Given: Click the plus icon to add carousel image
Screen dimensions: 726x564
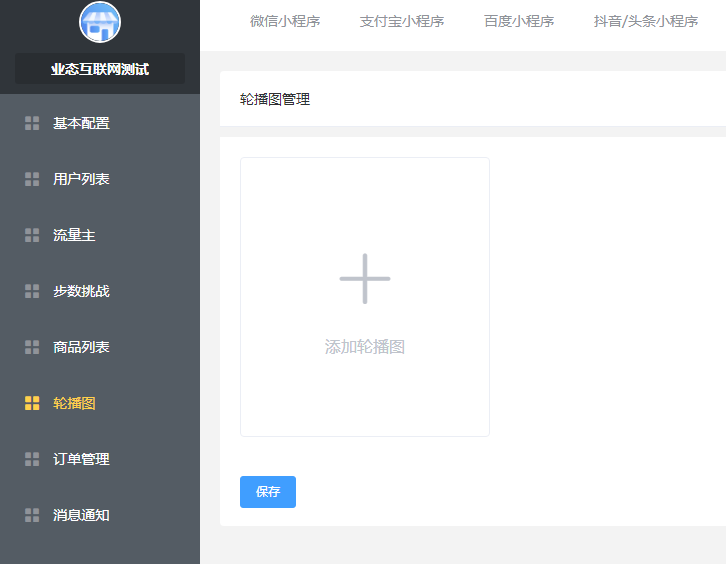Looking at the screenshot, I should [x=365, y=279].
